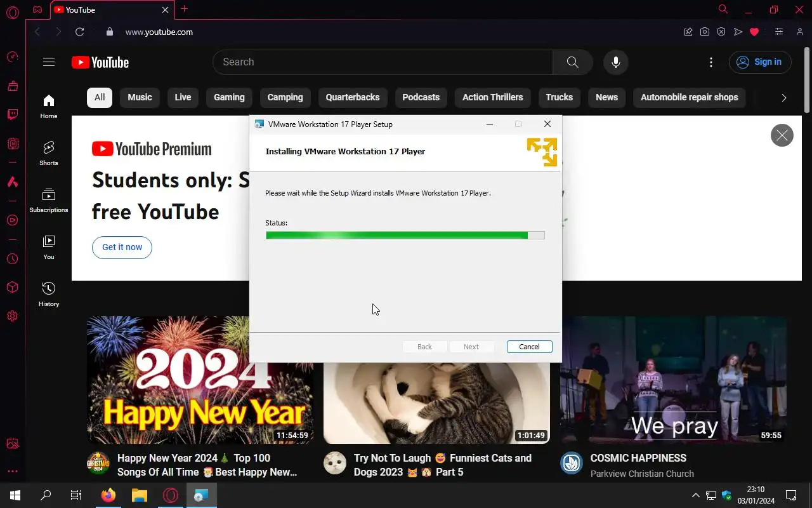
Task: Search with your voice microphone
Action: point(615,62)
